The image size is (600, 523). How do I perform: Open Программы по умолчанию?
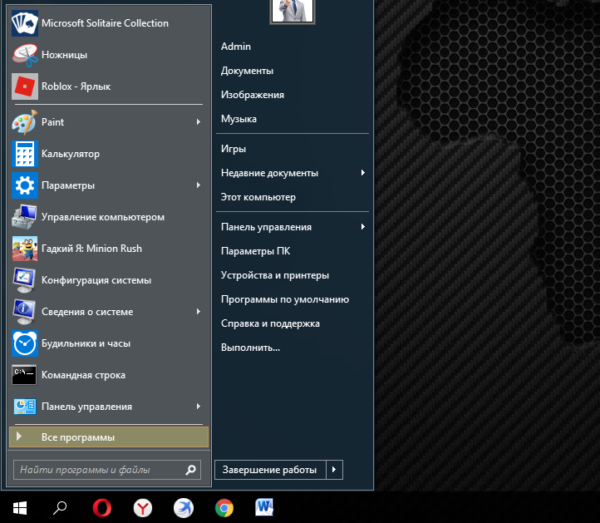(285, 300)
